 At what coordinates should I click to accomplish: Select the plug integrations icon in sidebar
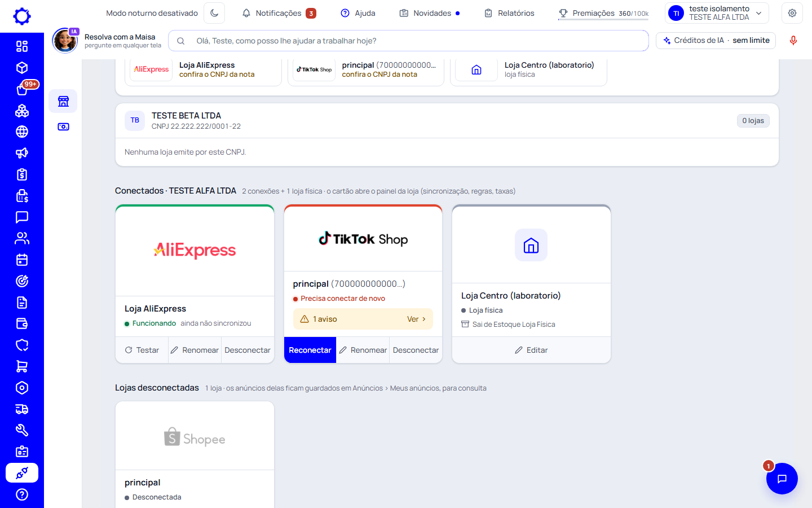coord(22,473)
